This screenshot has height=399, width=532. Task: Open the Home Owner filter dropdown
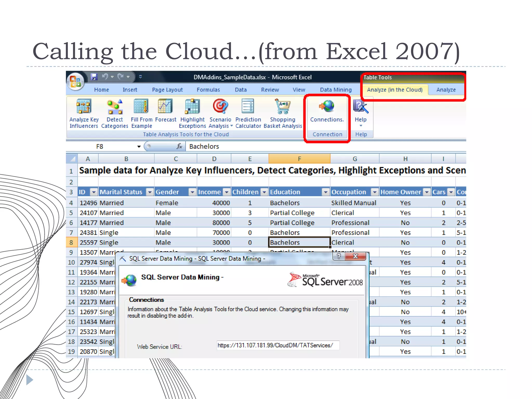click(427, 192)
